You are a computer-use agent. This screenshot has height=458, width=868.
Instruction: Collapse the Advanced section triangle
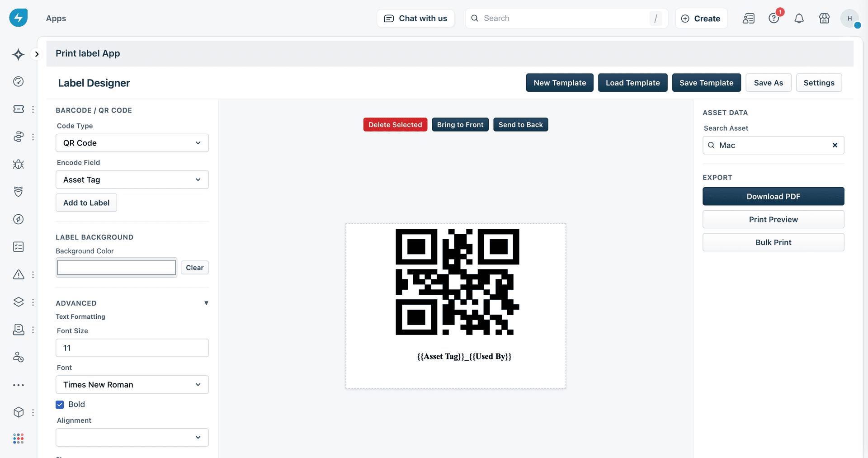(x=206, y=303)
